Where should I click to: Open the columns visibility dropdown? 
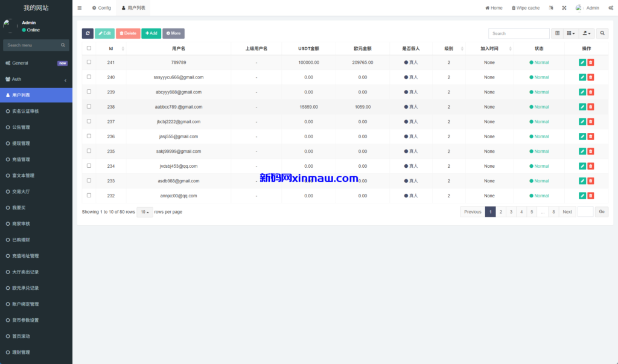point(571,33)
